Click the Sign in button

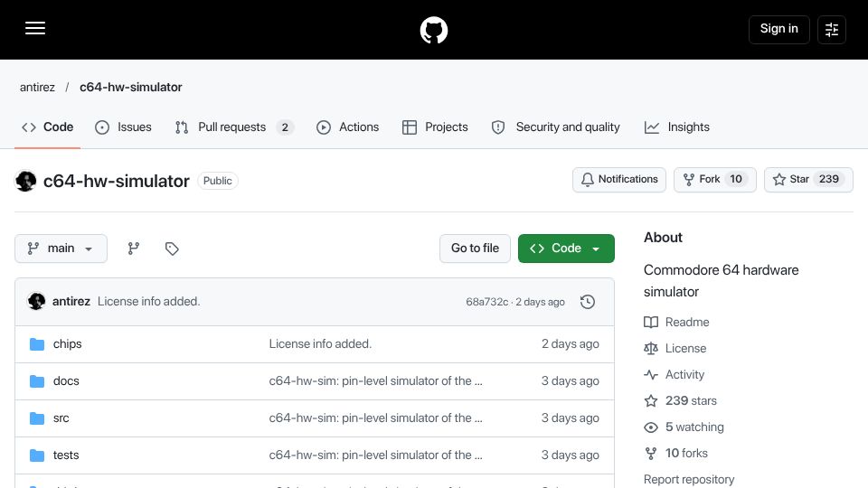tap(778, 29)
